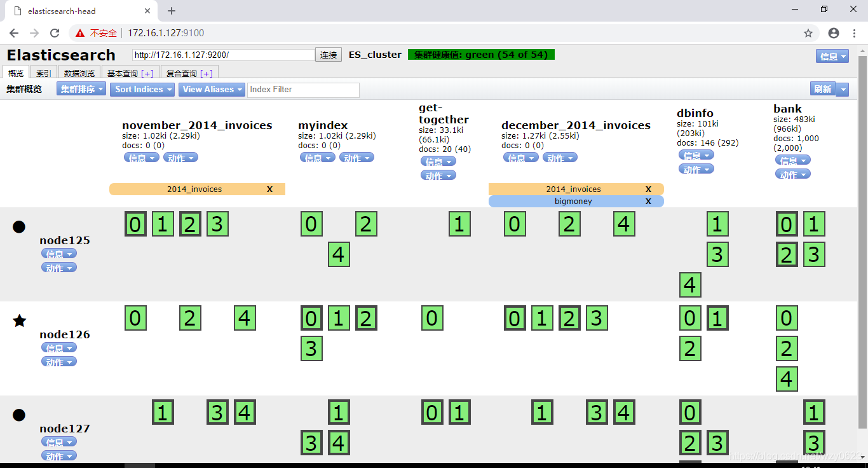Click the 连接 connect button
Viewport: 868px width, 468px height.
329,55
